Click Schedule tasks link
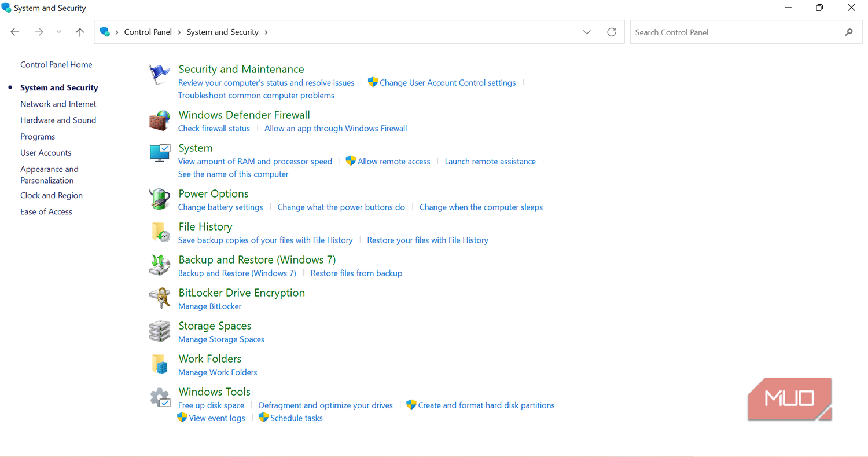This screenshot has height=457, width=868. pos(296,418)
